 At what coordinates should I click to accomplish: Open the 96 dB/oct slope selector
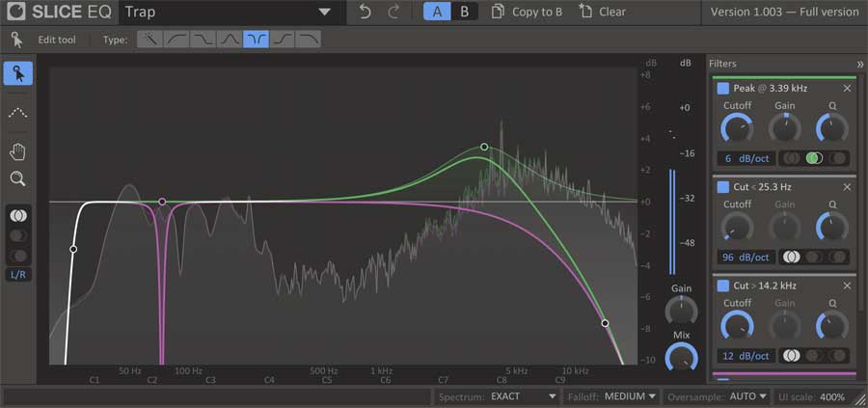[x=746, y=257]
